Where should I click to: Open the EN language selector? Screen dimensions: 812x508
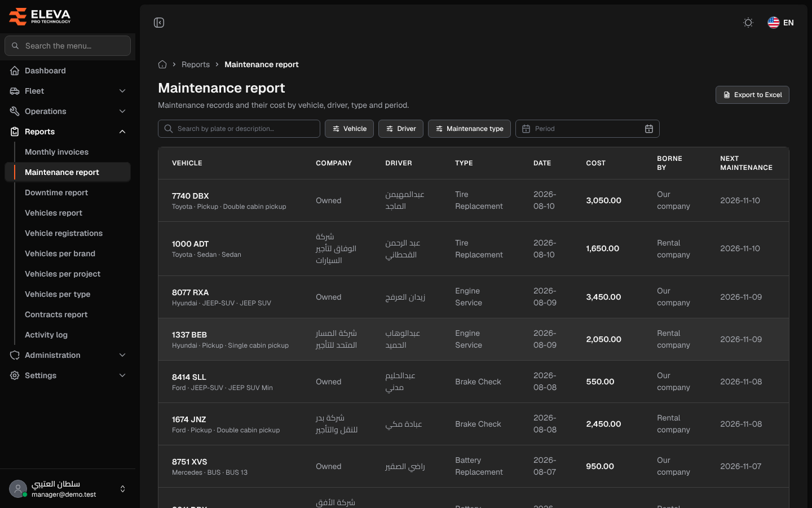point(781,23)
